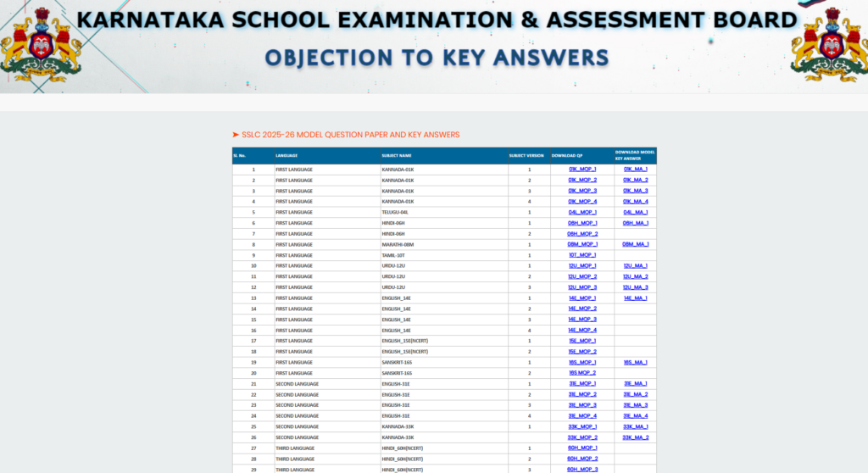Download English key answer 14E_MA_1

(635, 298)
